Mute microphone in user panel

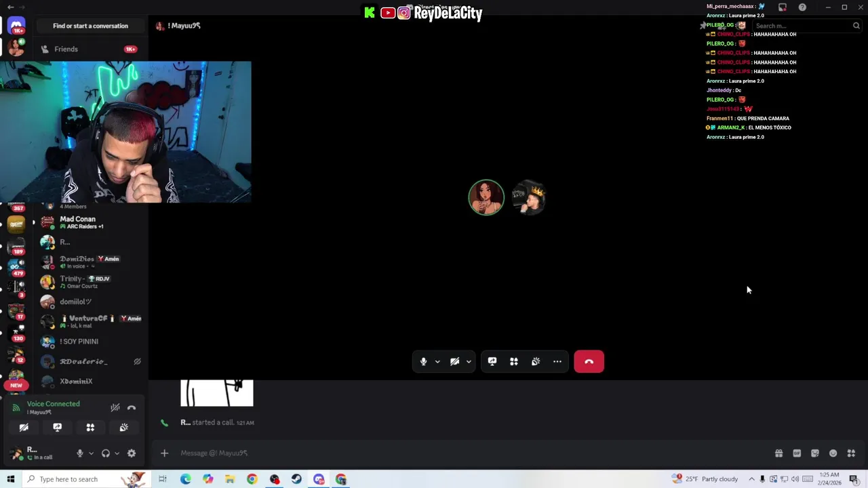point(80,453)
